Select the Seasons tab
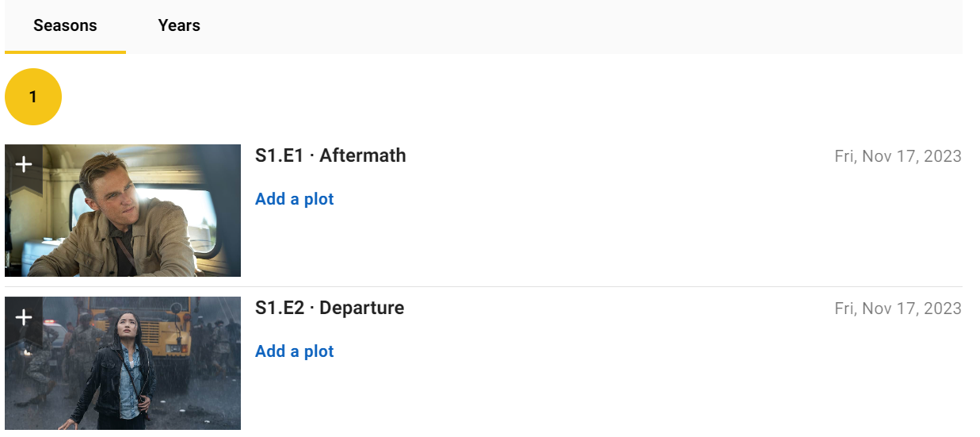This screenshot has width=980, height=437. pos(65,25)
